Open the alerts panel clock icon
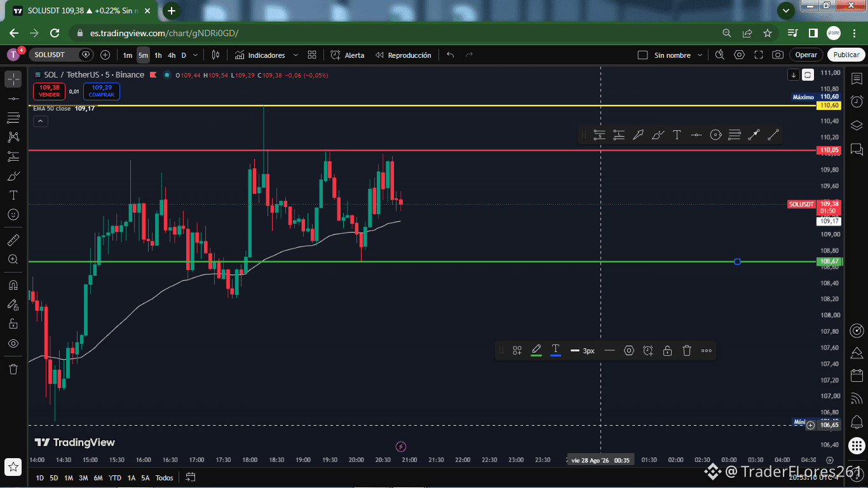This screenshot has width=868, height=488. click(x=857, y=102)
